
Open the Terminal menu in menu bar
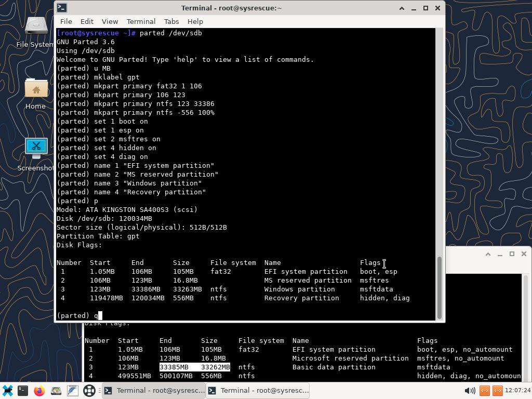pos(141,21)
